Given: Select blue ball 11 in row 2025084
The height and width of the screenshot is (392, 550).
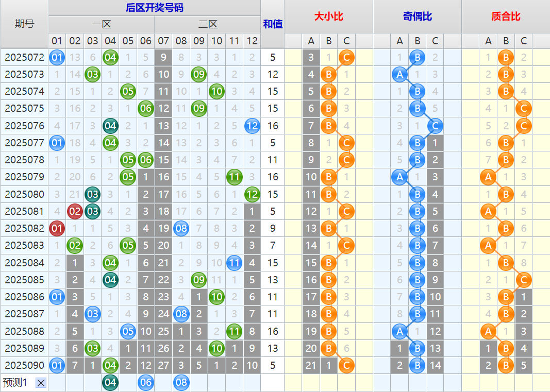Looking at the screenshot, I should click(235, 263).
